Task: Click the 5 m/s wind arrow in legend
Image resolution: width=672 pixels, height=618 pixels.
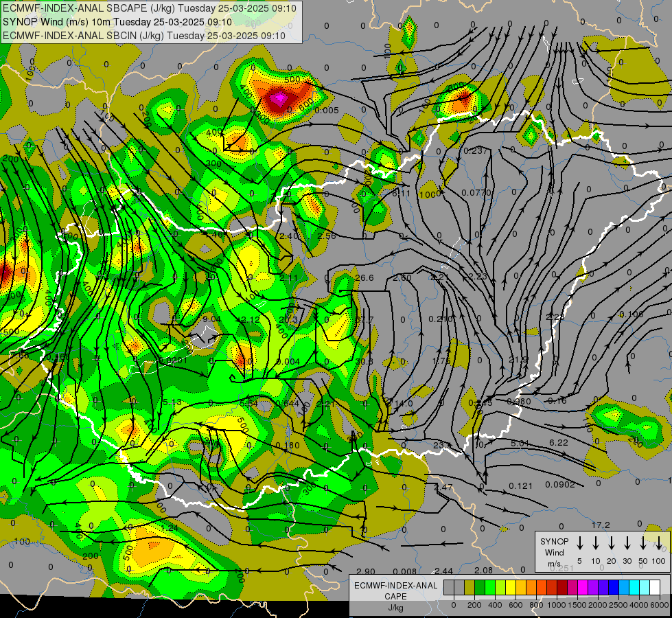Action: click(x=579, y=542)
